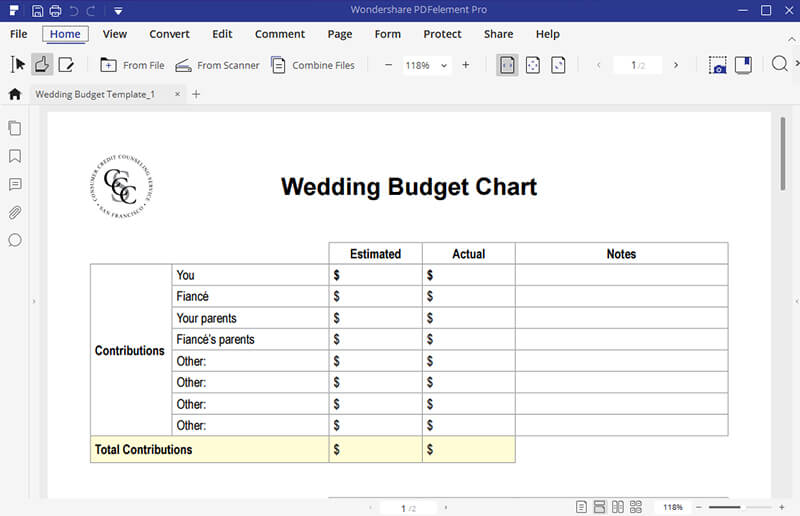This screenshot has height=516, width=800.
Task: Click the magnifier Search icon
Action: pyautogui.click(x=779, y=65)
